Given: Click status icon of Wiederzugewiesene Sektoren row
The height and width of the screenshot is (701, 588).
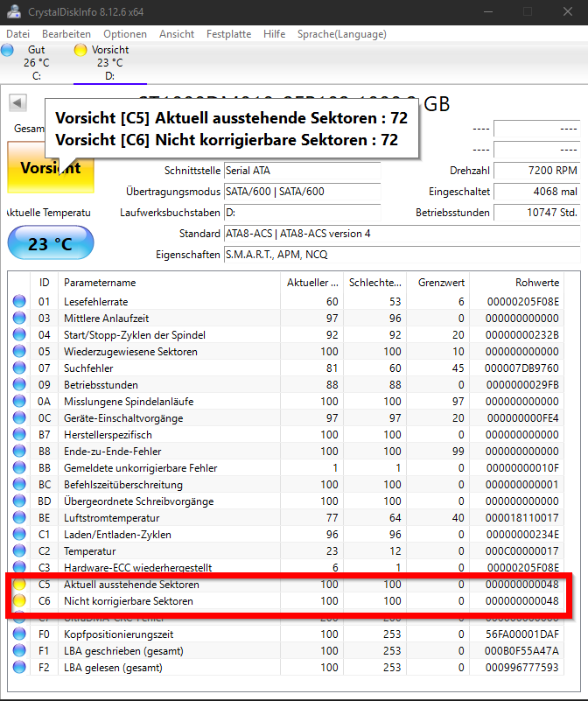Looking at the screenshot, I should [x=19, y=352].
